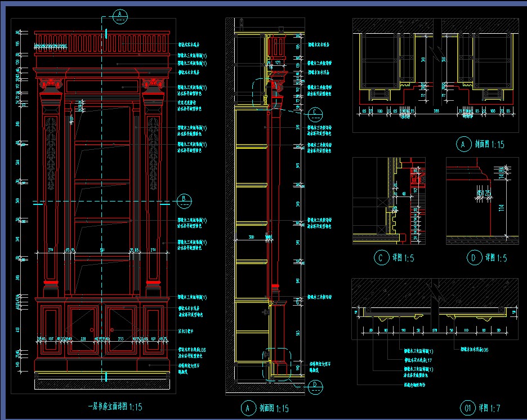
Task: Select the material note ending in "05" under detail 01
Action: (x=474, y=350)
